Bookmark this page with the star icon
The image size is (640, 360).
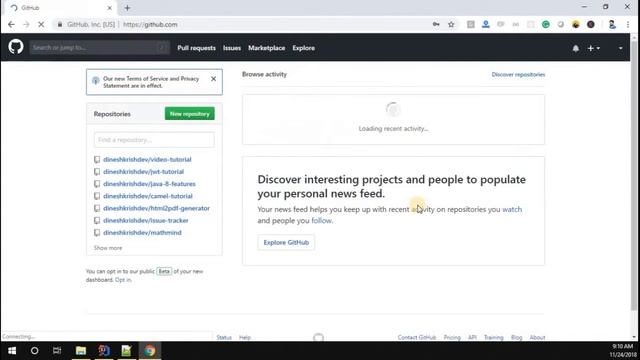point(451,24)
